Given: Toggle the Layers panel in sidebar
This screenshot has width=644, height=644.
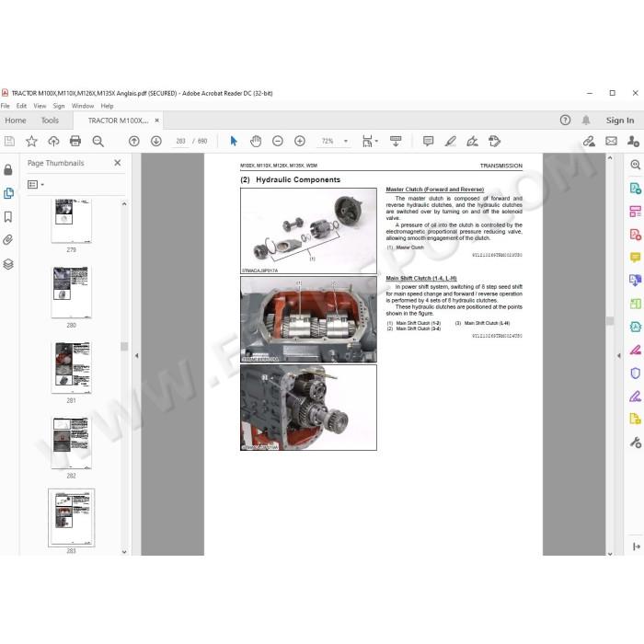Looking at the screenshot, I should click(8, 264).
